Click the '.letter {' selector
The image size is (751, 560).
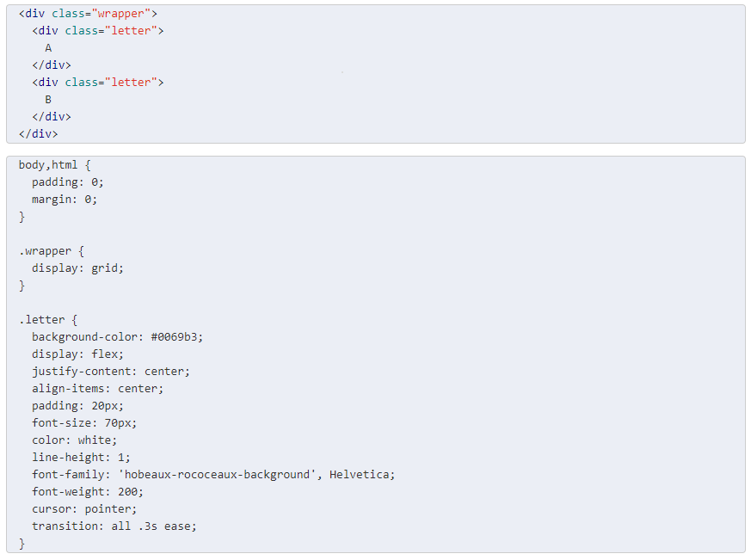[48, 320]
